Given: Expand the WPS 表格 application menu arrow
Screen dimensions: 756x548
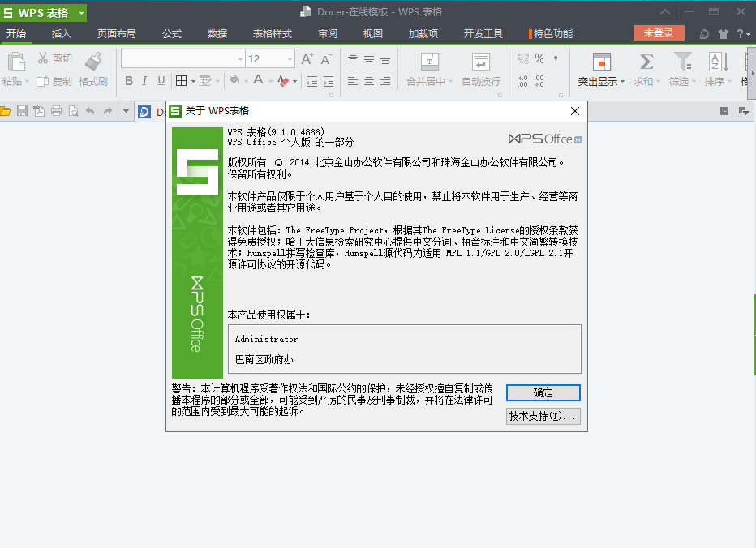Looking at the screenshot, I should [x=81, y=13].
